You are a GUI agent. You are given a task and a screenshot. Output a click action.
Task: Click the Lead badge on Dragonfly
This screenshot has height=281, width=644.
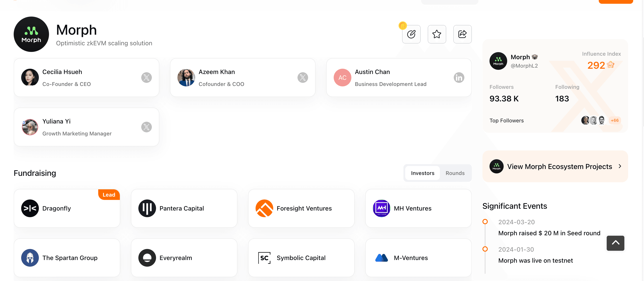pyautogui.click(x=109, y=195)
